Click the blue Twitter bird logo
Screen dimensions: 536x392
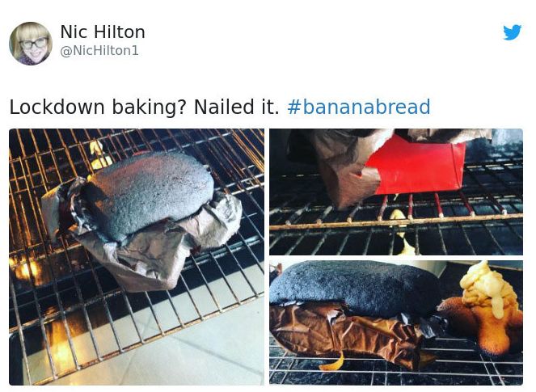click(x=512, y=32)
